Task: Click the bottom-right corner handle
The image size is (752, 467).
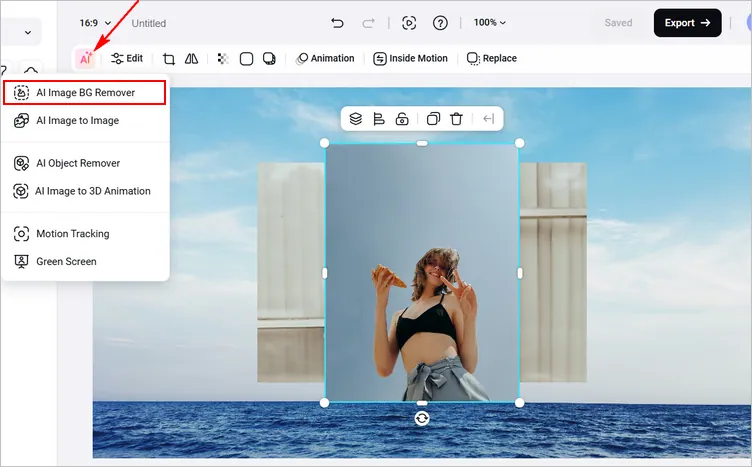Action: tap(519, 403)
